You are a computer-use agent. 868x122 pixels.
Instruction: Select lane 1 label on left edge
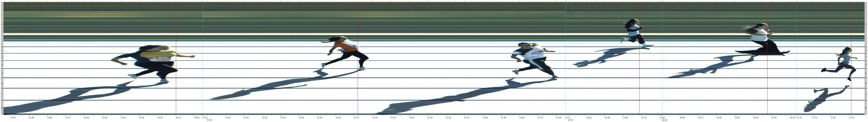[x=2, y=25]
